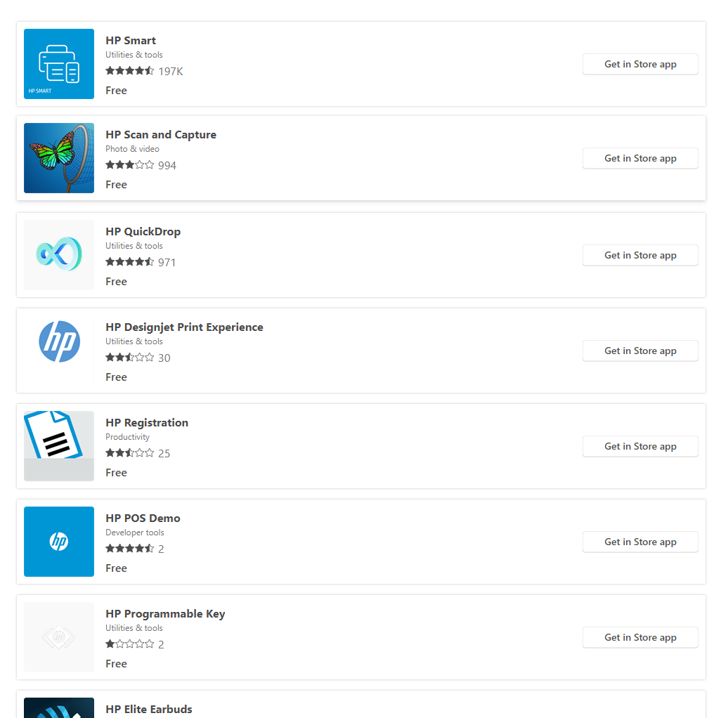Open the HP Scan and Capture butterfly icon
728x718 pixels.
pyautogui.click(x=59, y=158)
